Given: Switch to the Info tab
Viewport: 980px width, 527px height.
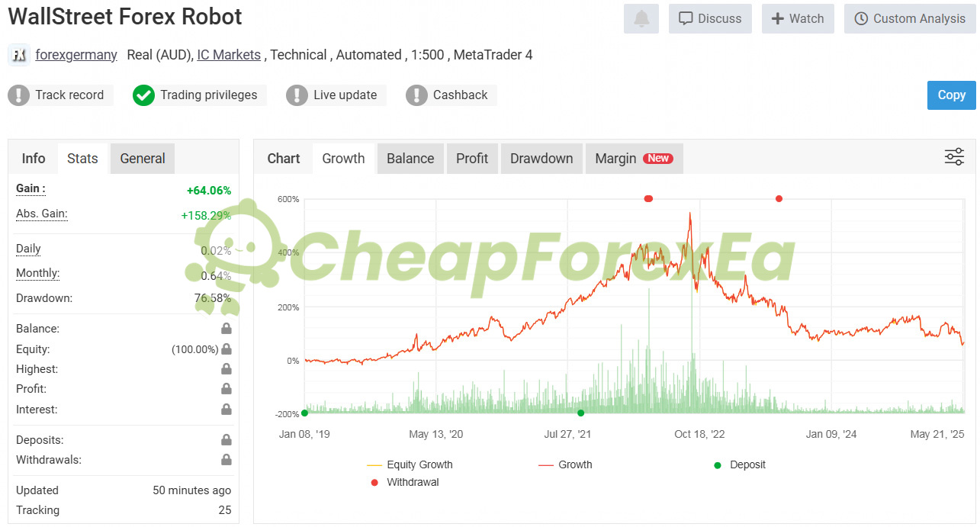Looking at the screenshot, I should (34, 159).
